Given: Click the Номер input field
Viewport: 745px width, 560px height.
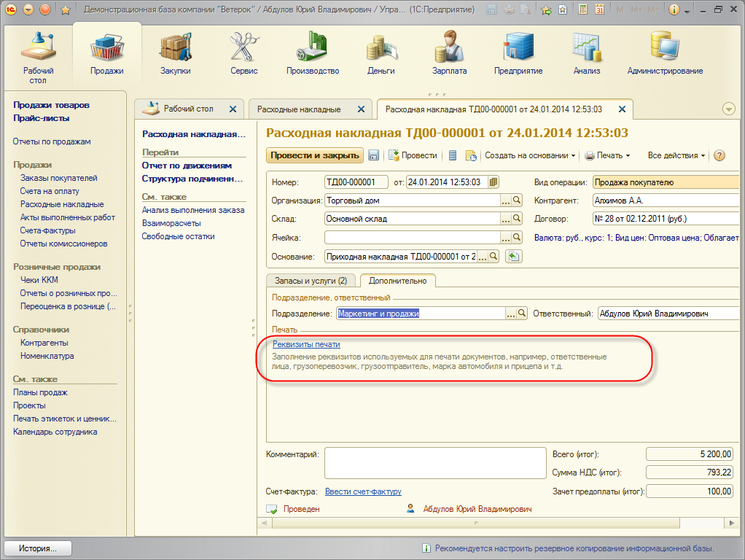Looking at the screenshot, I should coord(356,182).
